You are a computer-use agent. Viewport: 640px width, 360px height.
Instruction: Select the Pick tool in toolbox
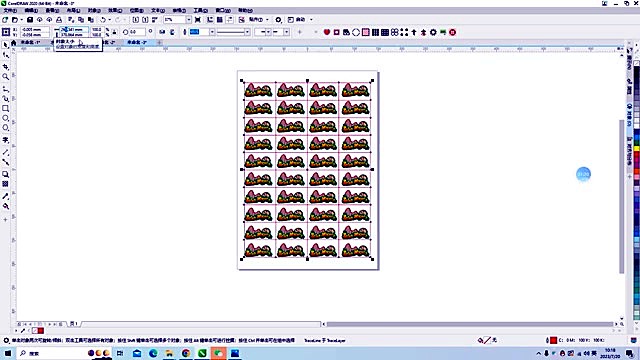coord(5,45)
